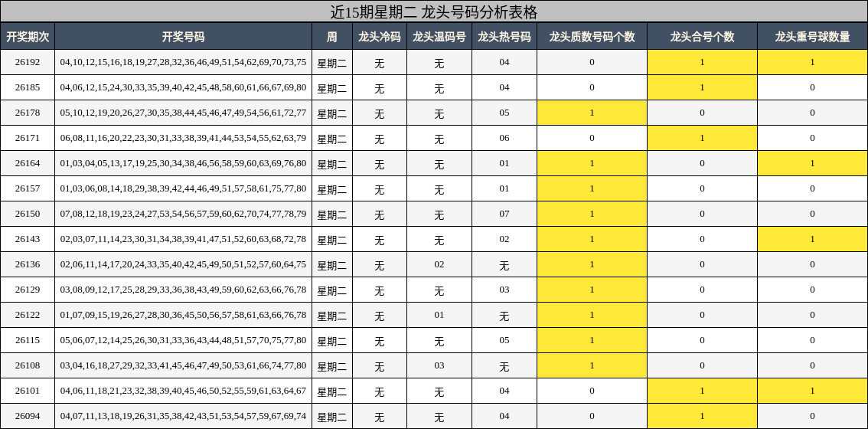Viewport: 868px width, 429px height.
Task: Click draw number 26101
Action: point(28,391)
